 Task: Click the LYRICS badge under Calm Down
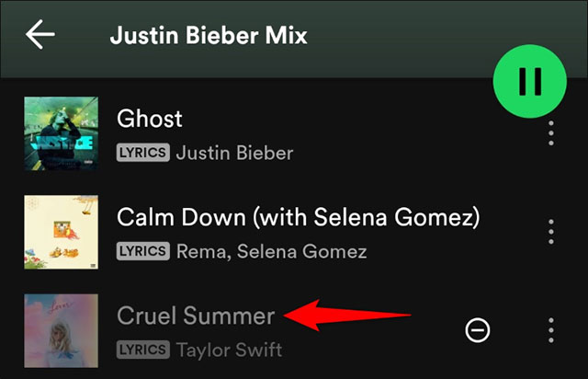pyautogui.click(x=142, y=251)
